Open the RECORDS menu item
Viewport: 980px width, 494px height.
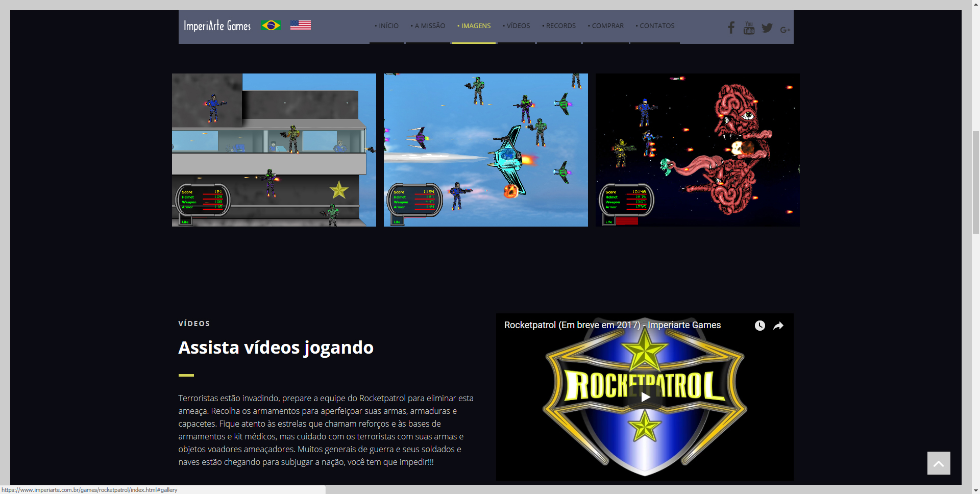point(558,26)
